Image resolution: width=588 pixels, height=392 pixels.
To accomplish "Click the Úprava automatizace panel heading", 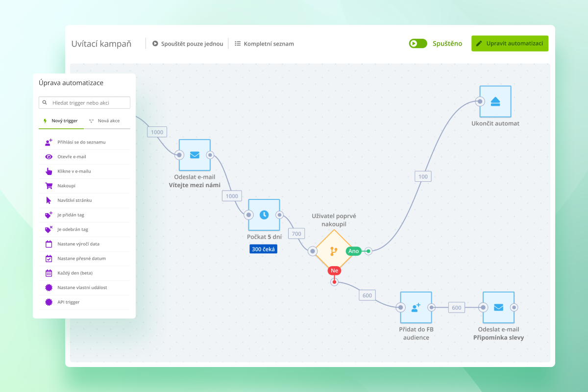I will [x=71, y=83].
